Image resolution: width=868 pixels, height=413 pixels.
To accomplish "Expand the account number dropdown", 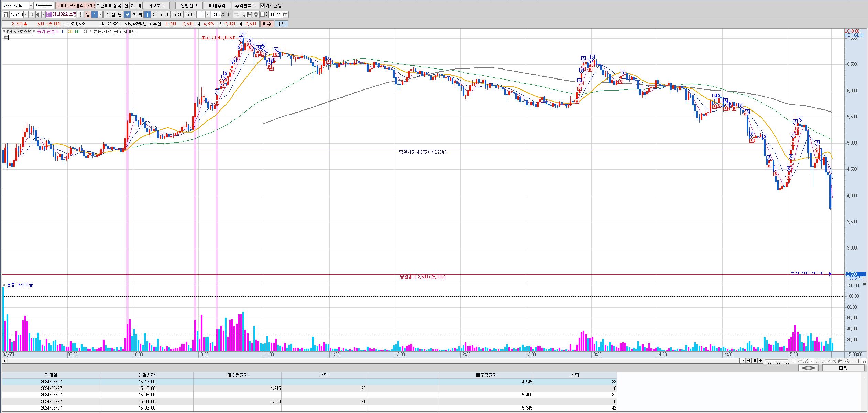I will (x=31, y=6).
